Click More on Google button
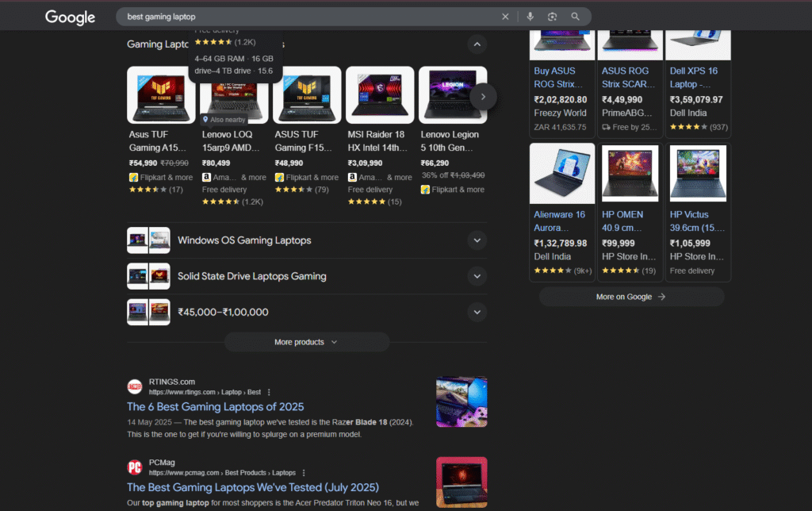The height and width of the screenshot is (511, 812). [x=631, y=297]
